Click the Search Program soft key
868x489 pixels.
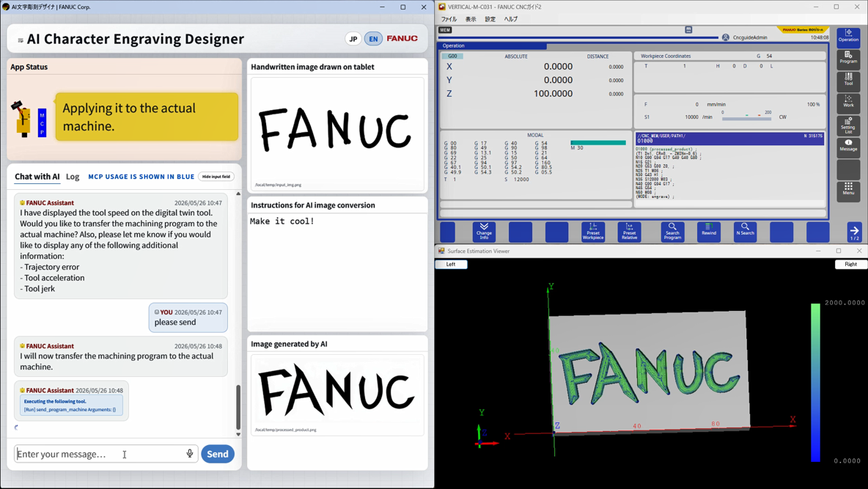672,232
